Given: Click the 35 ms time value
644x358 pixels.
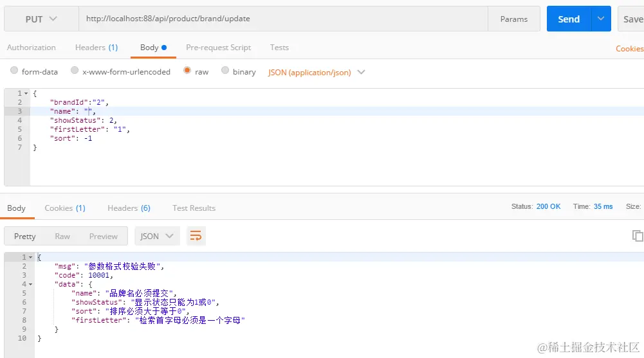Looking at the screenshot, I should pos(603,207).
